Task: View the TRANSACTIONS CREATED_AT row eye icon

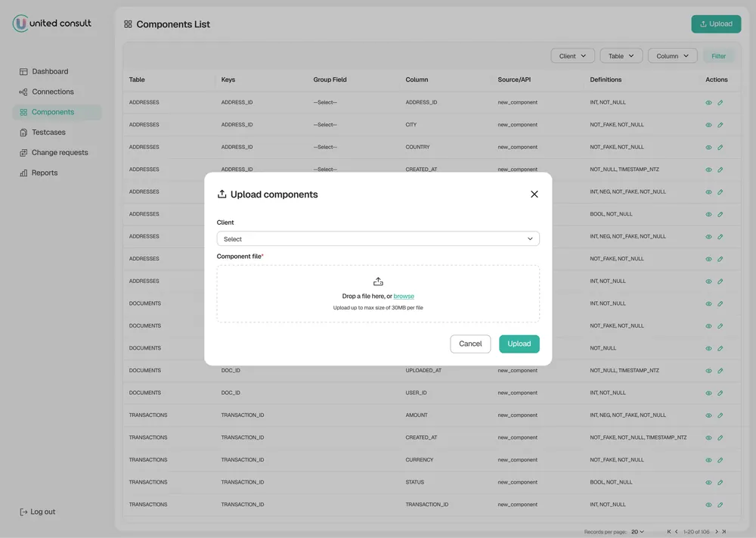Action: (708, 437)
